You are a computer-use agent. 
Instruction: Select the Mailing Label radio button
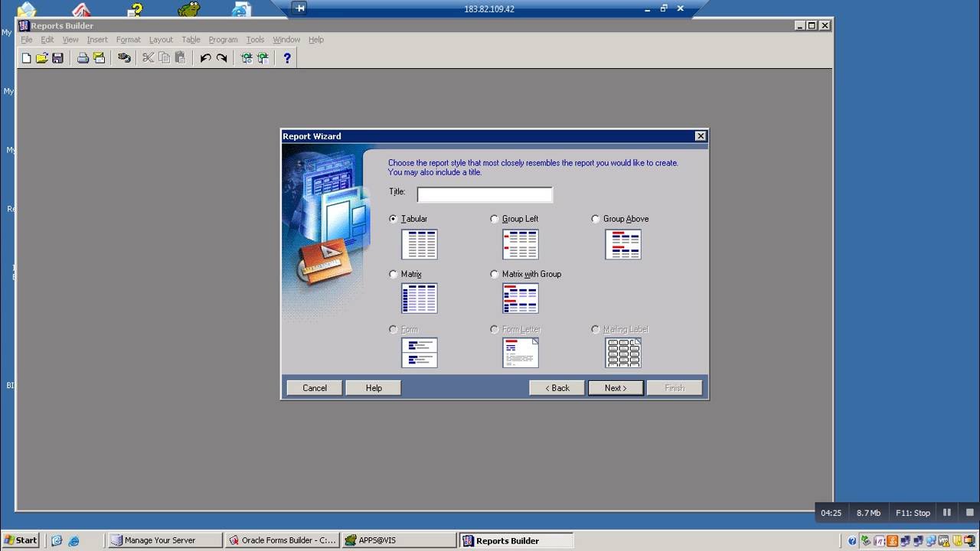point(596,329)
